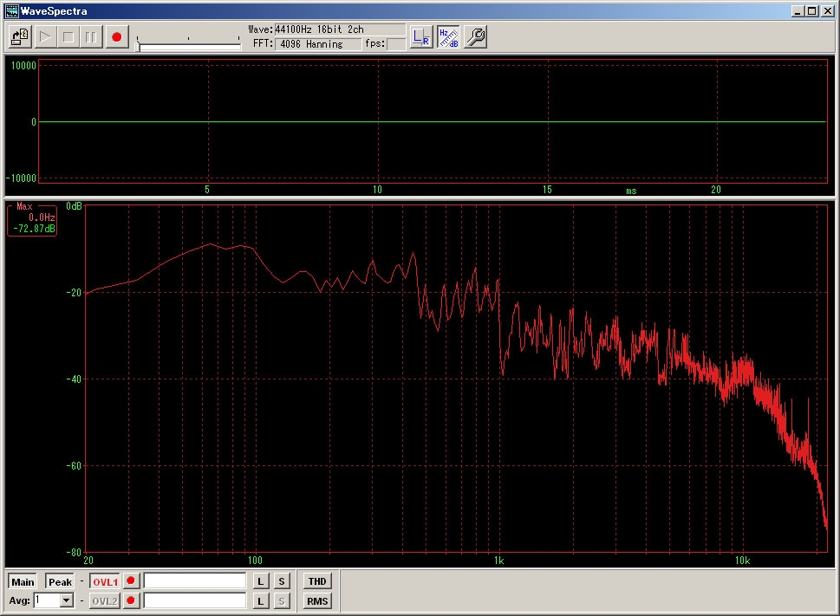Click the empty fps readout box
Screen dimensions: 840x616
(396, 44)
